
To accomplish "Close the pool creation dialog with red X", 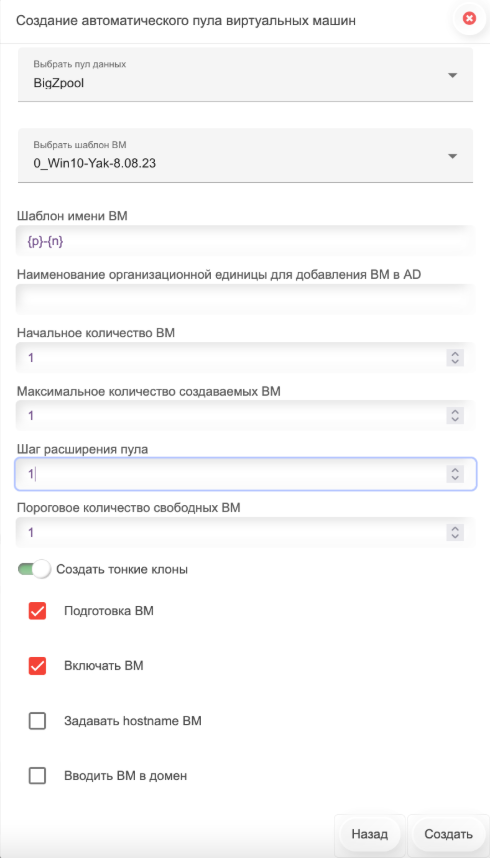I will pos(469,19).
